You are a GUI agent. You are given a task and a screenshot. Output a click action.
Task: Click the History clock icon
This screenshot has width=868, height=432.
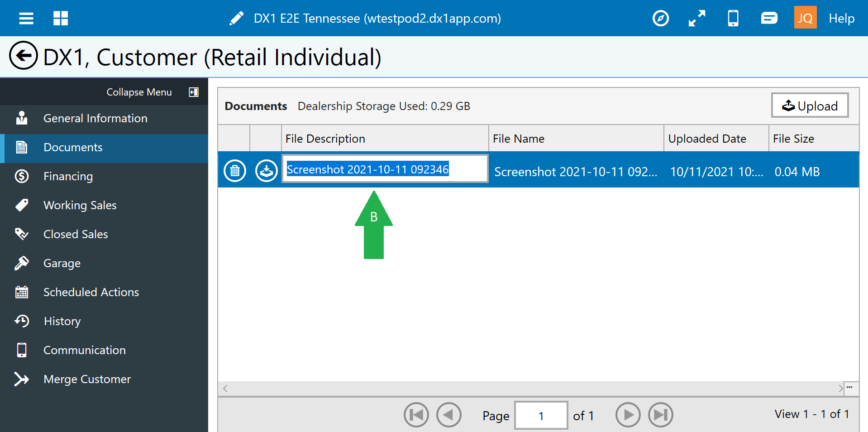coord(22,321)
